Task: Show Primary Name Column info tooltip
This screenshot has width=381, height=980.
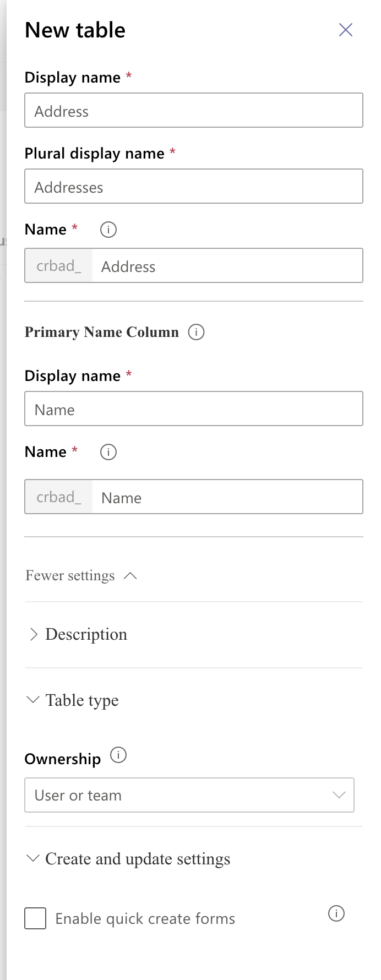Action: pos(197,332)
